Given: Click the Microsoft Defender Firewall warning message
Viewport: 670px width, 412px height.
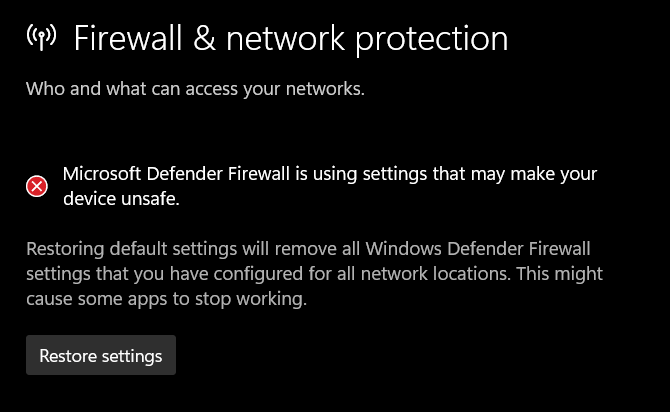Looking at the screenshot, I should (x=330, y=186).
